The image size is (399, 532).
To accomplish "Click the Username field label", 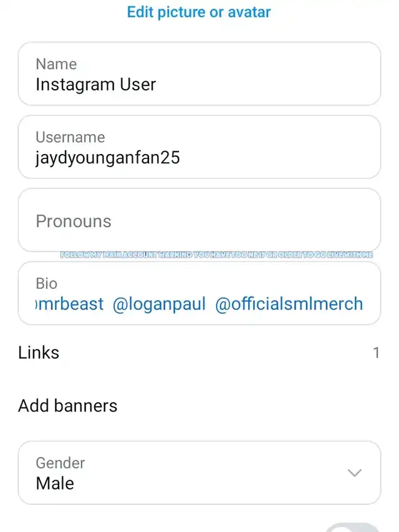I will point(70,137).
